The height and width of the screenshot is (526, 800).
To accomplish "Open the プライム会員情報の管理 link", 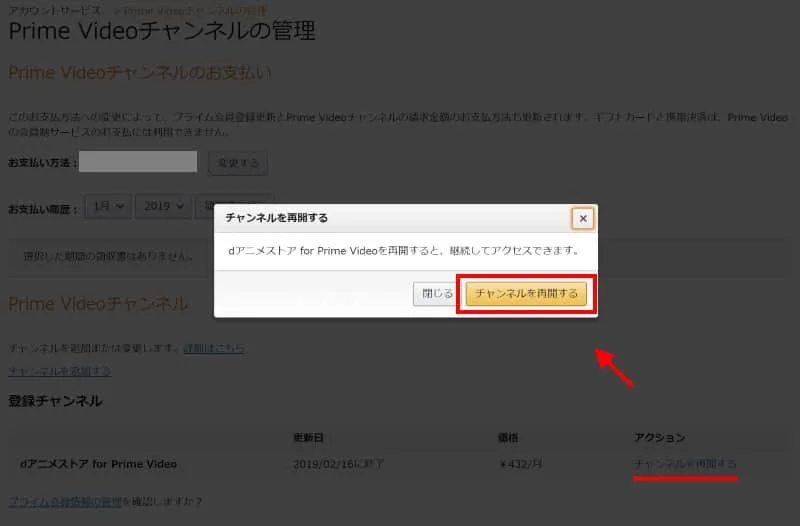I will coord(65,500).
